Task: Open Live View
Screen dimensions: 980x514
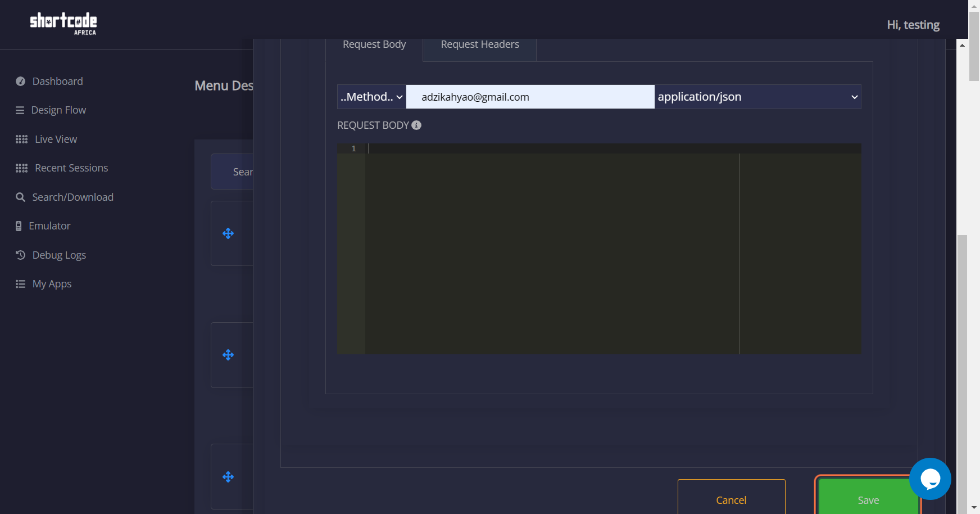Action: pyautogui.click(x=56, y=139)
